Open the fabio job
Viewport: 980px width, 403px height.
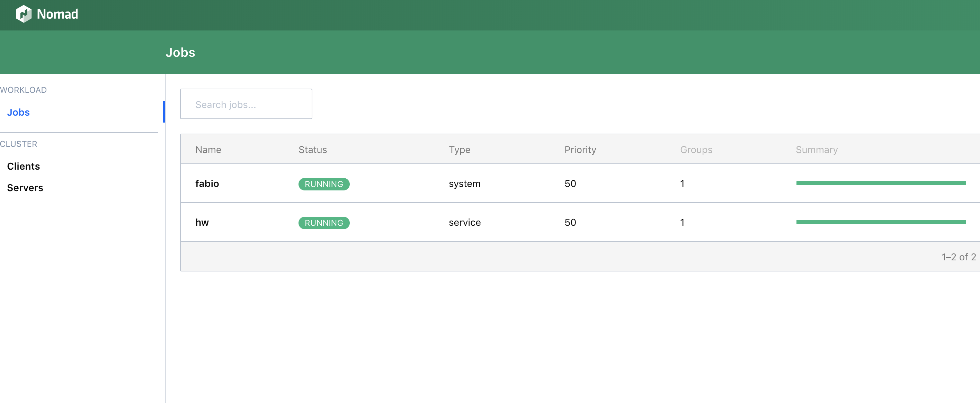[x=207, y=183]
